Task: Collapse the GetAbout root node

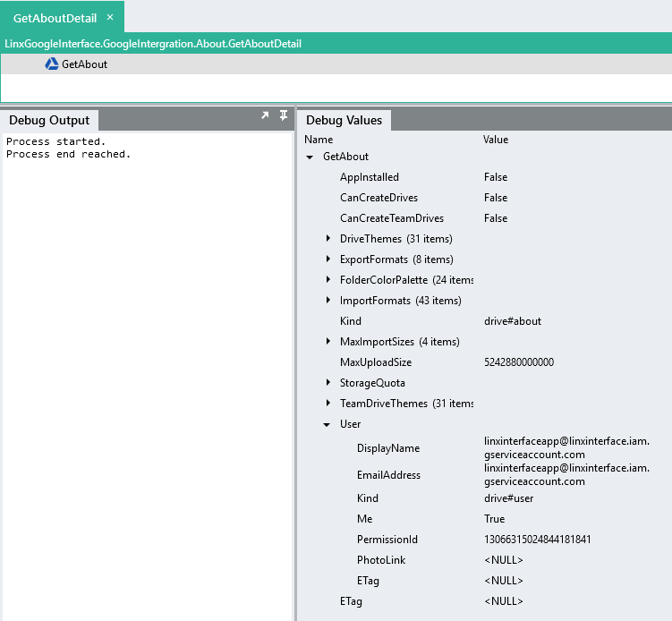Action: pyautogui.click(x=310, y=157)
